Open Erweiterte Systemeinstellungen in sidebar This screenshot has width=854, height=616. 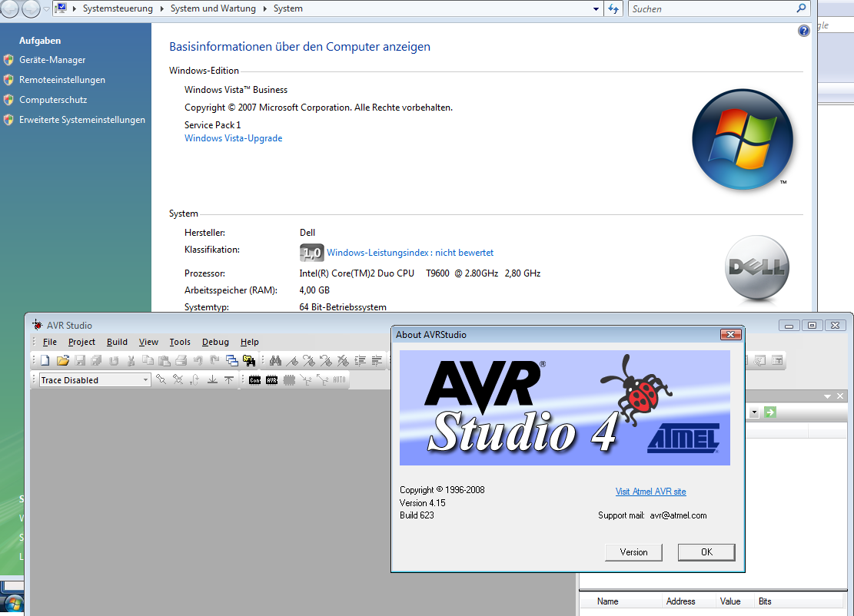point(82,120)
